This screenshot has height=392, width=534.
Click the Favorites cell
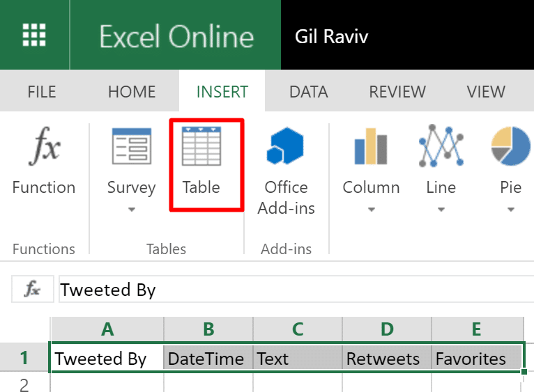(x=477, y=358)
